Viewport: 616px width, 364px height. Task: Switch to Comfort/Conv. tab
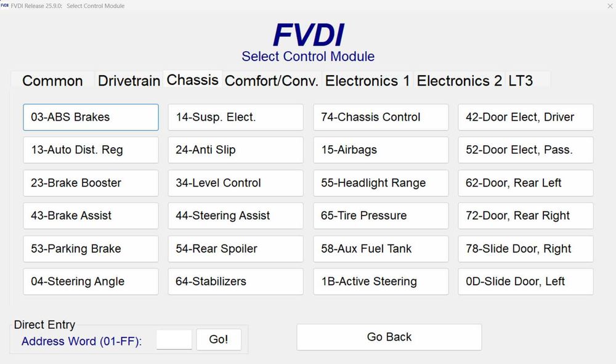click(272, 81)
